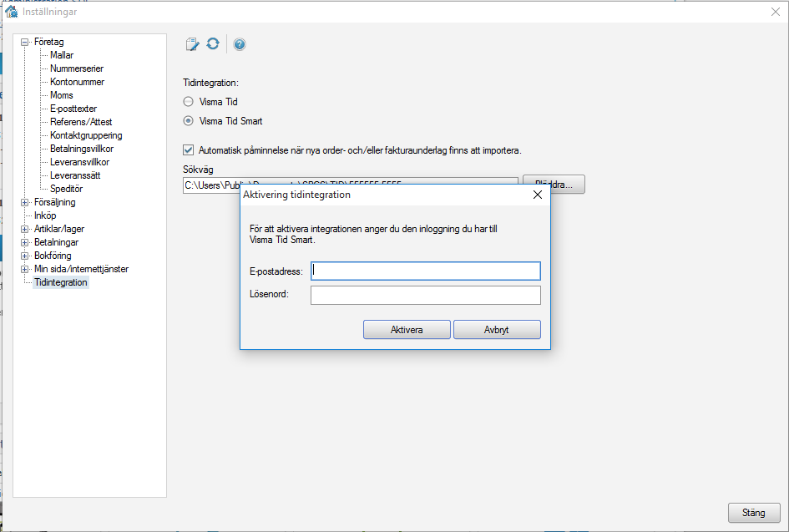Click the refresh arrows toolbar icon

[213, 43]
